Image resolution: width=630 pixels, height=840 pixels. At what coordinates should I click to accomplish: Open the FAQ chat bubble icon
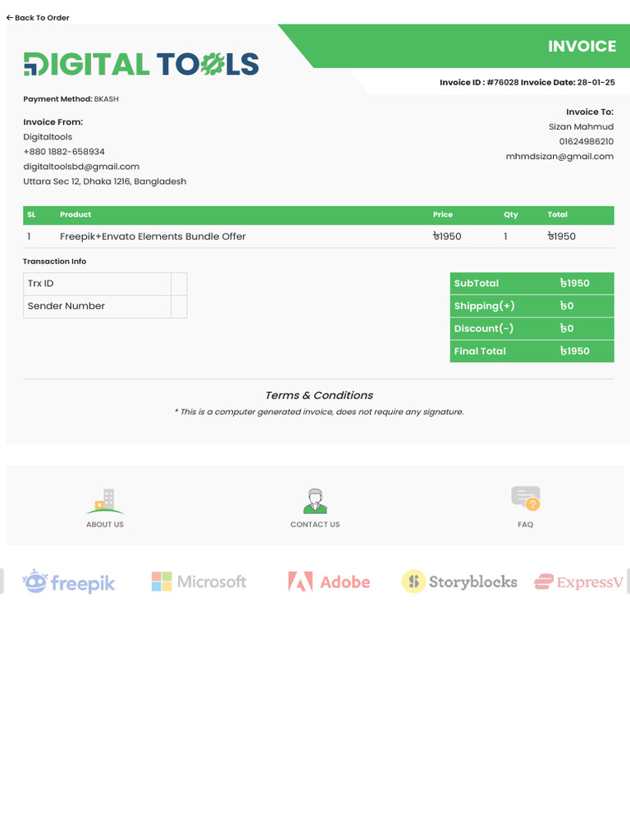(526, 498)
